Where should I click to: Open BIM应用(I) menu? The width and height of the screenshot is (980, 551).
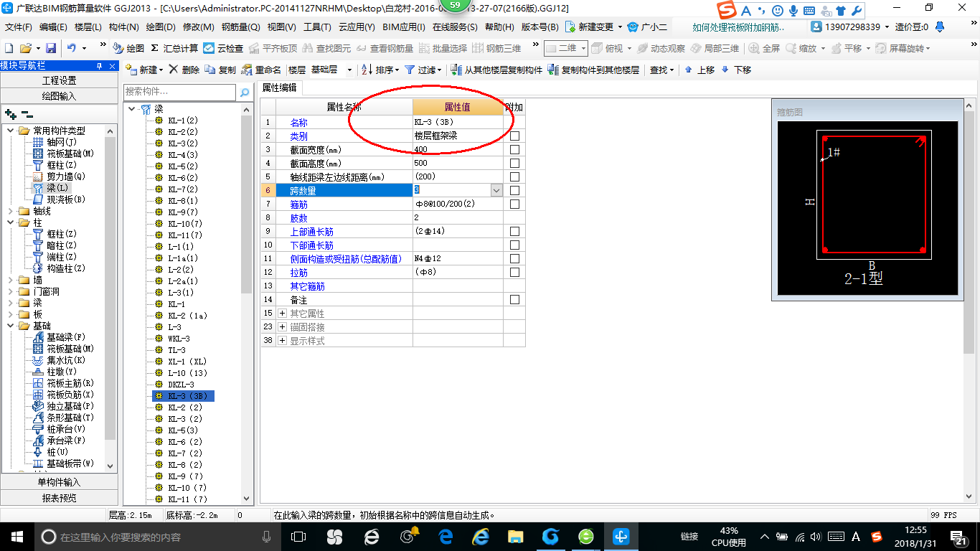(404, 27)
